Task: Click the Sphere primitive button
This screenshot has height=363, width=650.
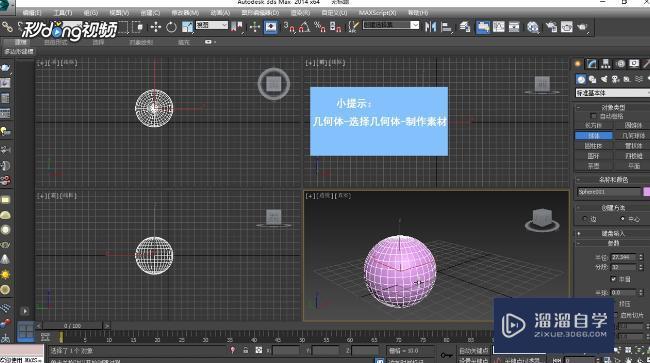Action: pyautogui.click(x=594, y=136)
